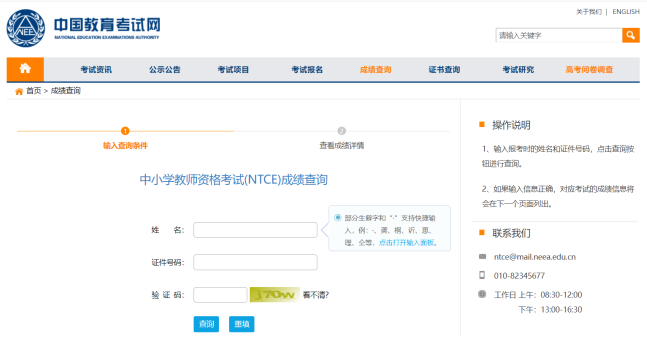
Task: Click the 联系我们 heading
Action: coord(511,233)
